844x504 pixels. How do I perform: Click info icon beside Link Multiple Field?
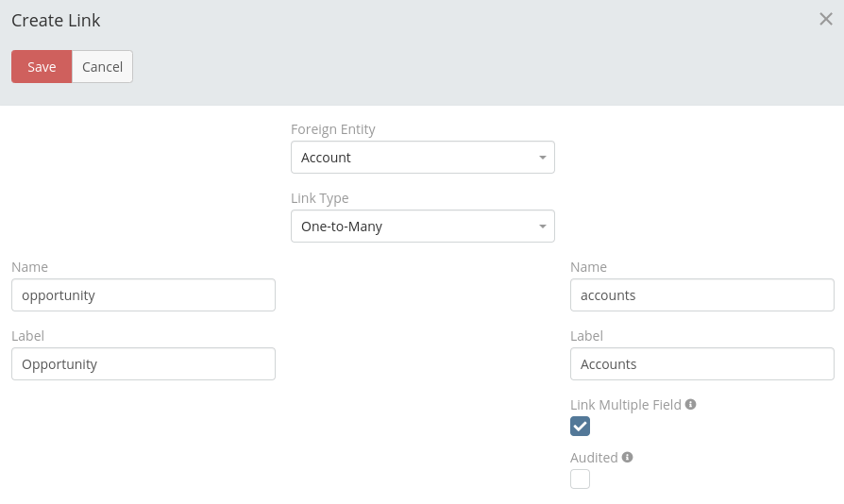(x=690, y=404)
